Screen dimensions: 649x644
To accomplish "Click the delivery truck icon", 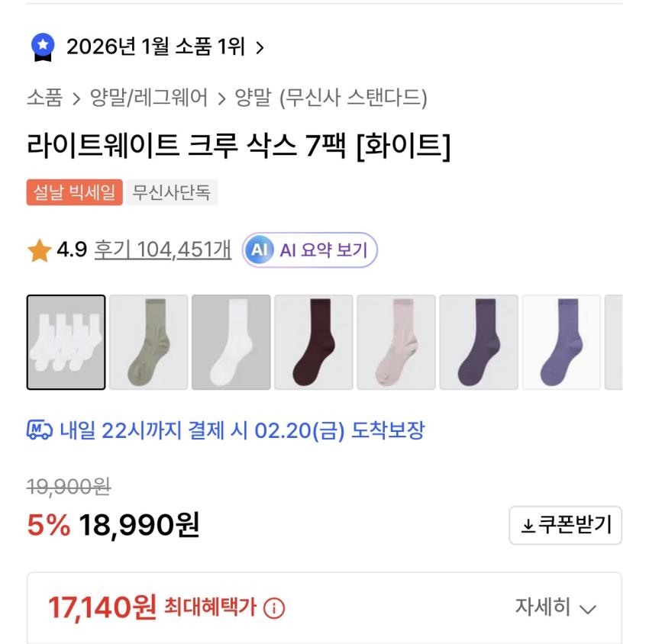I will point(40,431).
